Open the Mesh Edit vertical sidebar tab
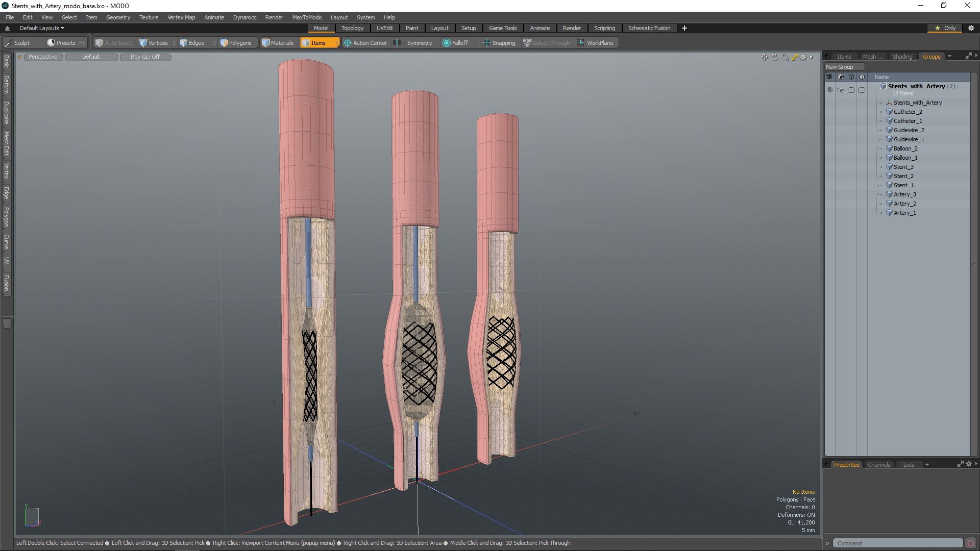980x551 pixels. [7, 144]
